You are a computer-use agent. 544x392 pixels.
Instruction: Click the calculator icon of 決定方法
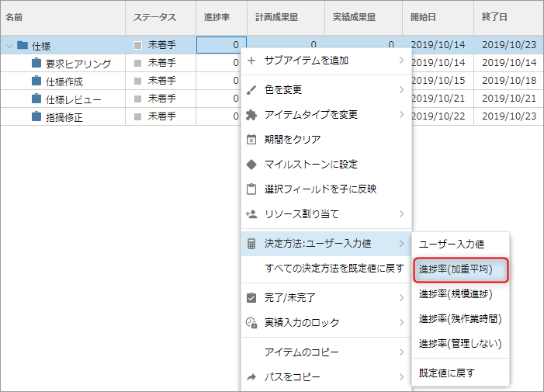point(251,244)
